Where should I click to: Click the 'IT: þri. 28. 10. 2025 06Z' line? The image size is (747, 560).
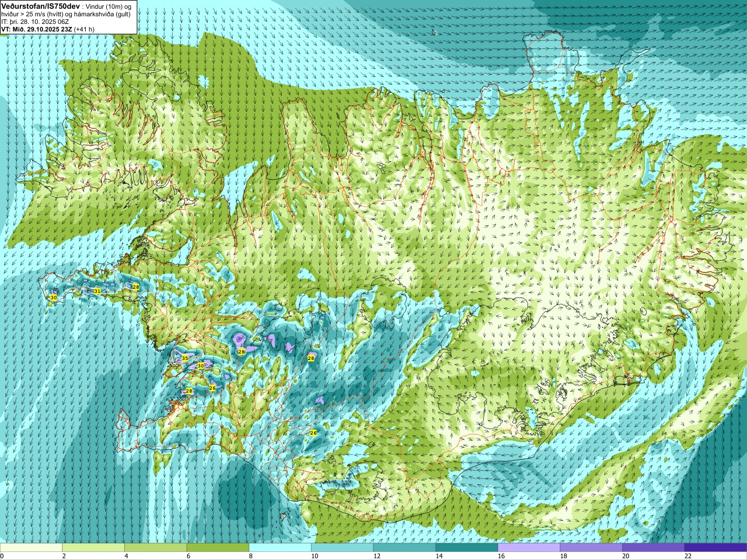[35, 21]
